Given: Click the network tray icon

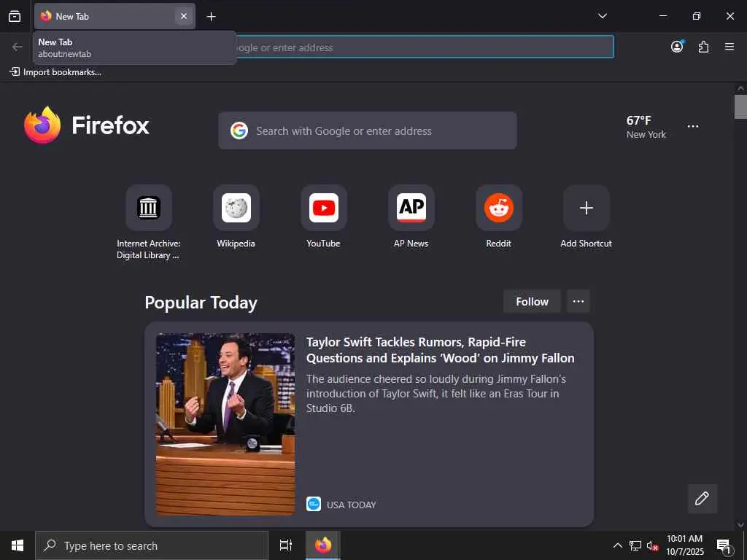Looking at the screenshot, I should [x=635, y=545].
